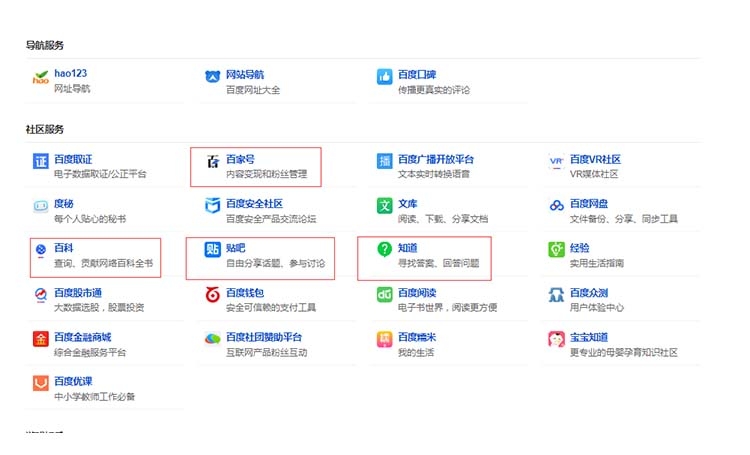Image resolution: width=750 pixels, height=455 pixels.
Task: Click the 百度金融商城 red icon
Action: click(x=41, y=339)
